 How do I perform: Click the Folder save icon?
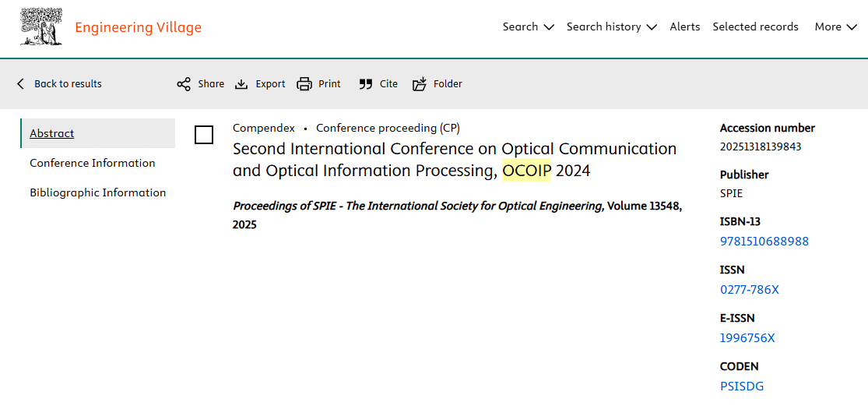click(420, 84)
